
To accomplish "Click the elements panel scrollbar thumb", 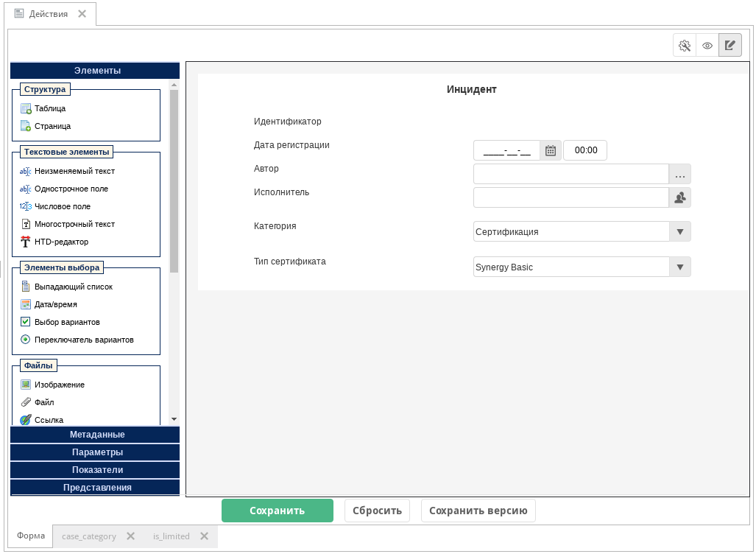I will (x=174, y=181).
